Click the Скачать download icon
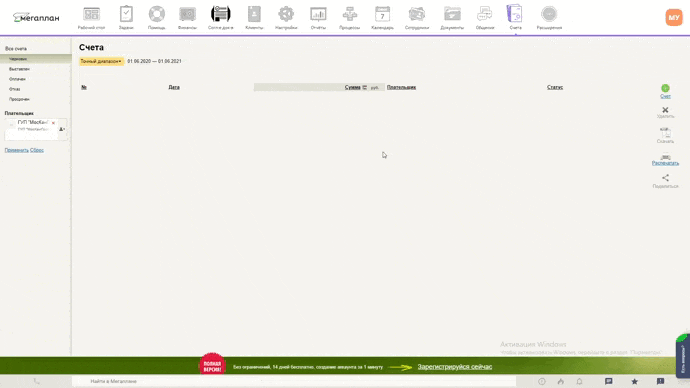This screenshot has width=690, height=388. 665,132
